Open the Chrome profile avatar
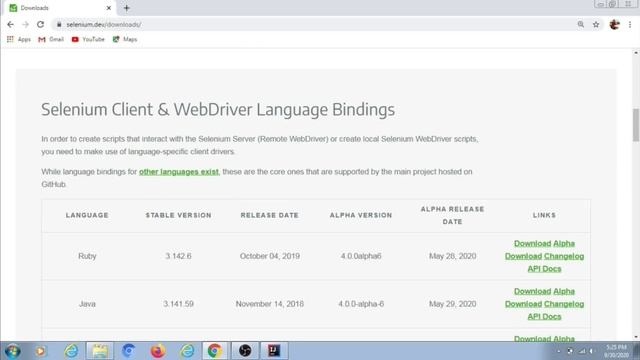This screenshot has height=360, width=640. click(614, 24)
